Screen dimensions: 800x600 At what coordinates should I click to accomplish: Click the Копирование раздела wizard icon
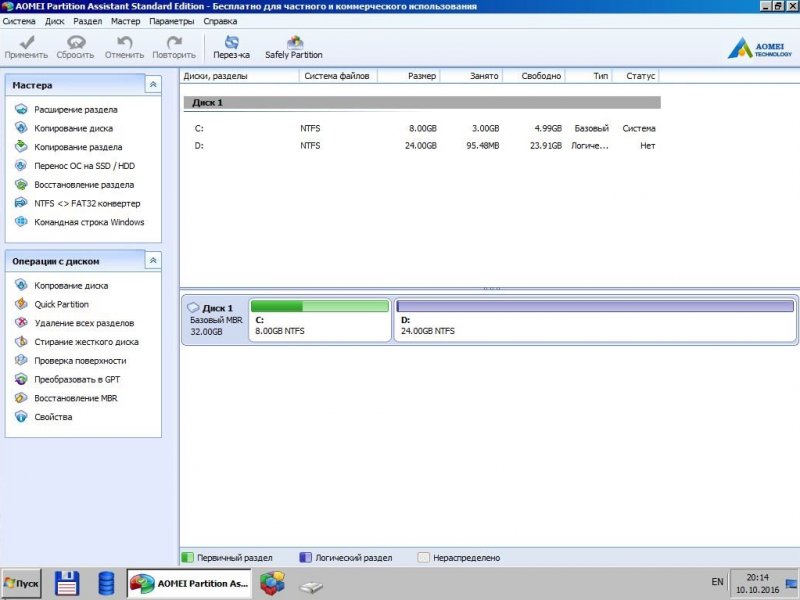pyautogui.click(x=21, y=146)
